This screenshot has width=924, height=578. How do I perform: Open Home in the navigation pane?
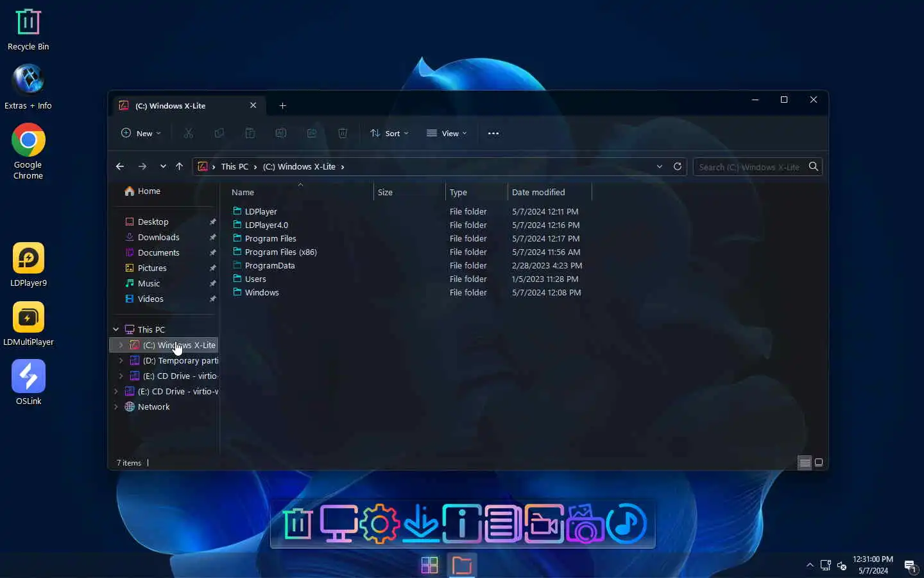pyautogui.click(x=142, y=191)
